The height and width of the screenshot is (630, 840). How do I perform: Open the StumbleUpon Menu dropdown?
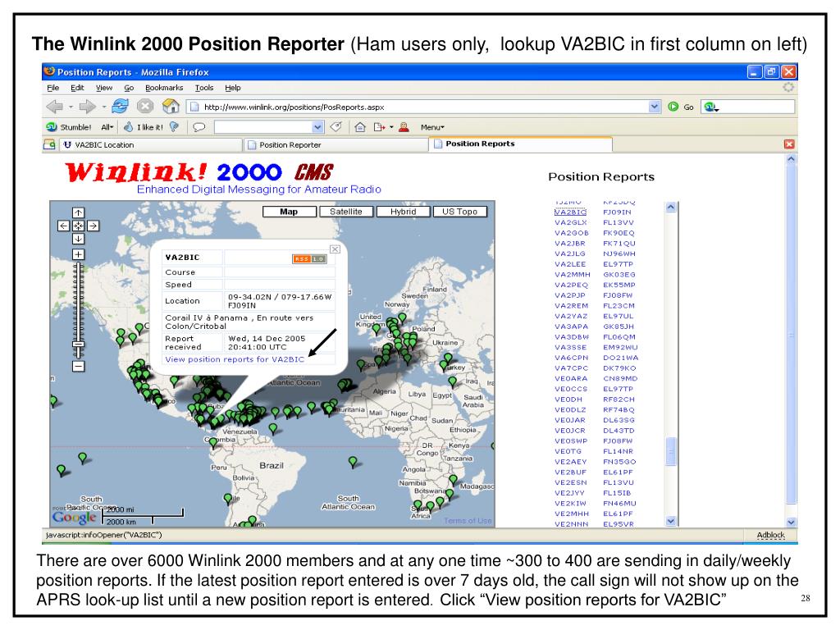(432, 127)
